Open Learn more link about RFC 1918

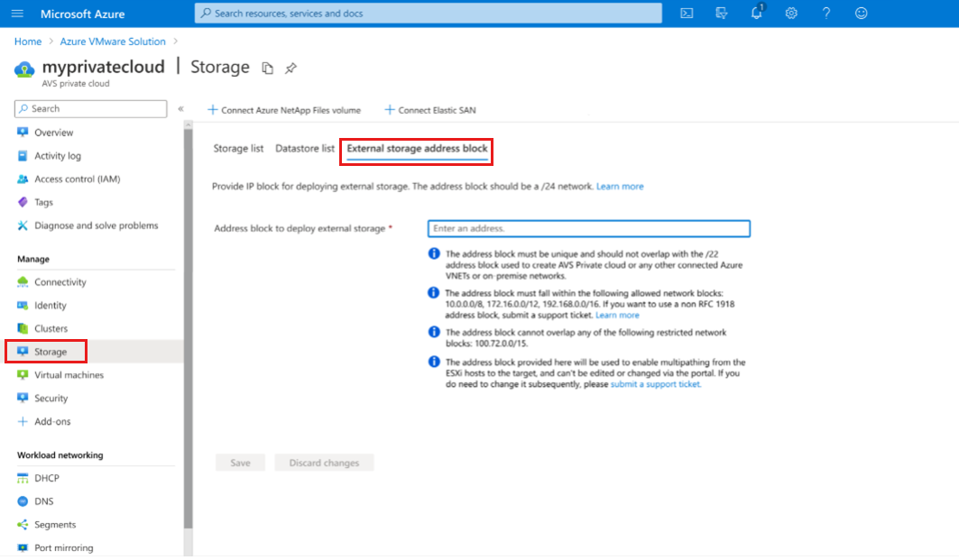click(x=617, y=316)
